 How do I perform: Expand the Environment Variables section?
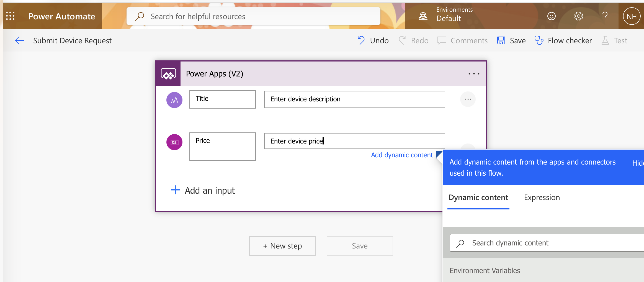485,271
